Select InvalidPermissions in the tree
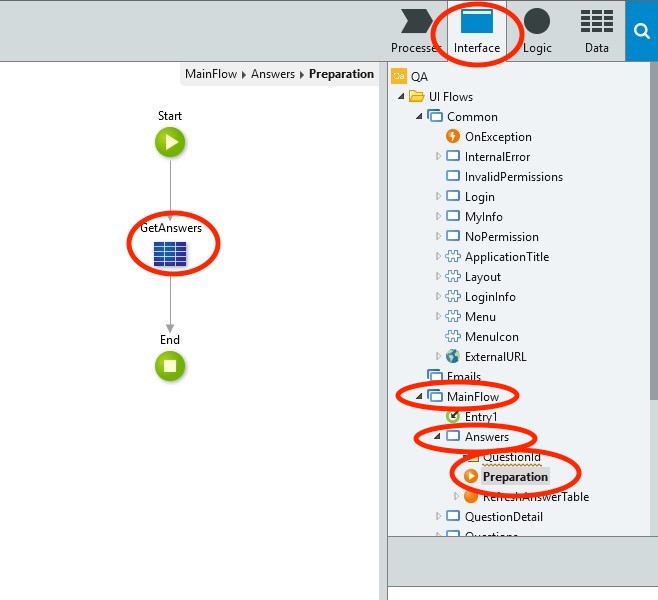The height and width of the screenshot is (600, 658). 514,177
